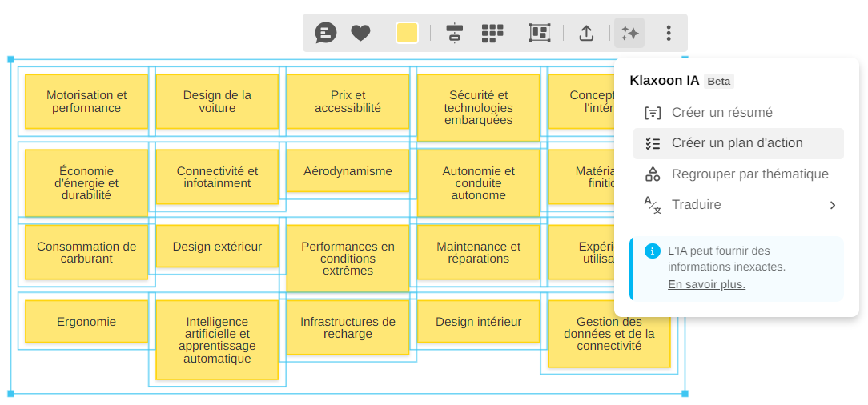Select 'Regrouper par thématique' option
This screenshot has width=868, height=405.
[x=749, y=174]
